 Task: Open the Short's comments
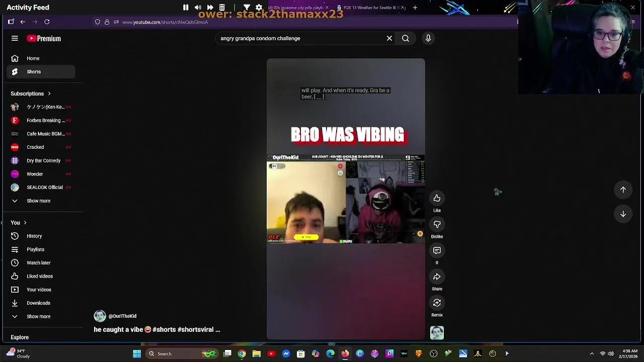[437, 250]
